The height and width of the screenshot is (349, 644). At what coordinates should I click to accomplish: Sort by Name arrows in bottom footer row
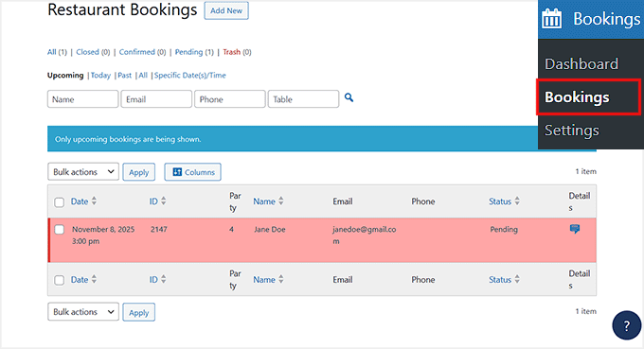(x=281, y=279)
